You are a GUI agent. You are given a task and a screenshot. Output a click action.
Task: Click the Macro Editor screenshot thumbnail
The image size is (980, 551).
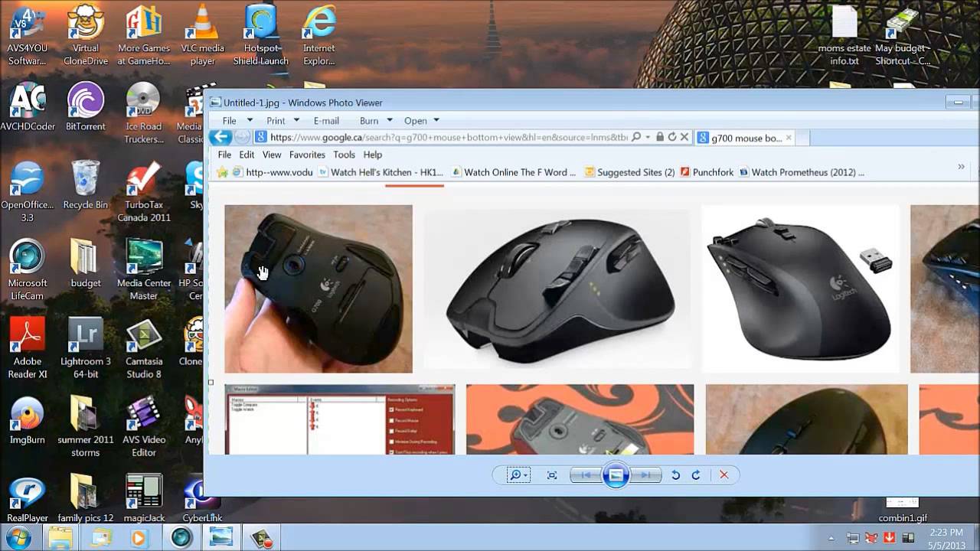pyautogui.click(x=340, y=419)
